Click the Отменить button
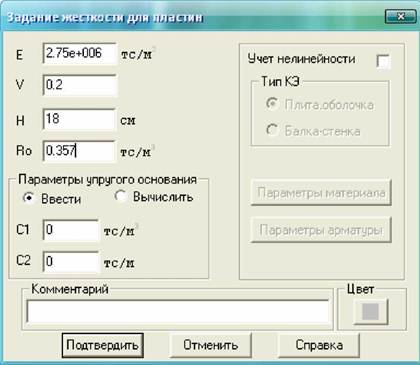 click(x=211, y=345)
